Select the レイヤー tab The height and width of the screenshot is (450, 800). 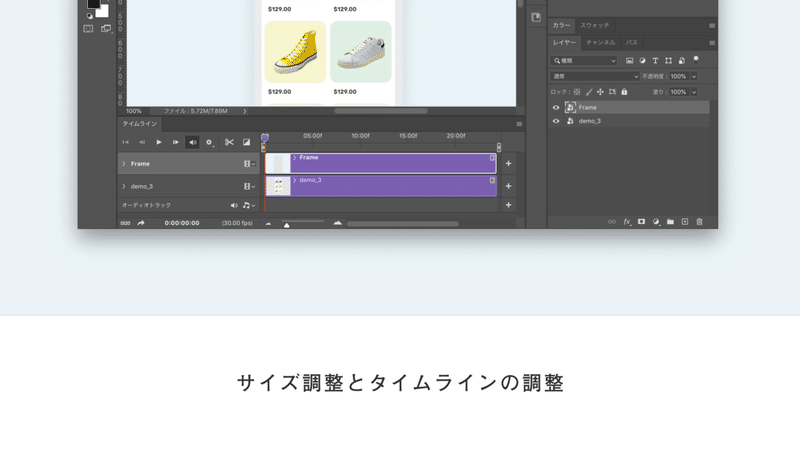(x=564, y=43)
